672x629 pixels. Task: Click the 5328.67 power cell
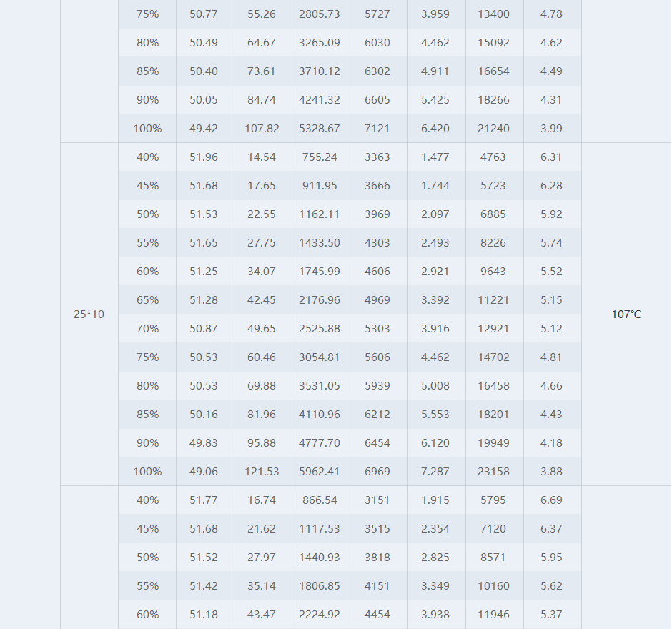[x=321, y=129]
